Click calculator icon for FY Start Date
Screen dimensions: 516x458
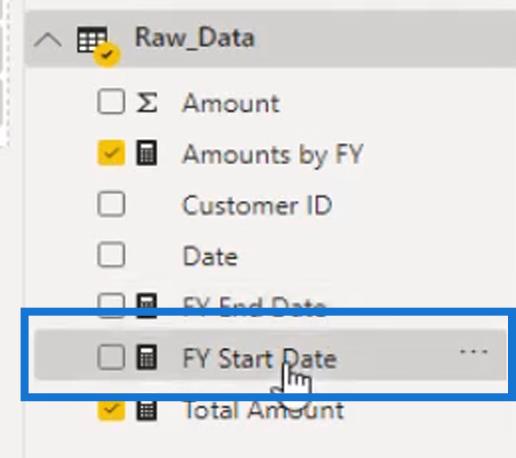(147, 357)
